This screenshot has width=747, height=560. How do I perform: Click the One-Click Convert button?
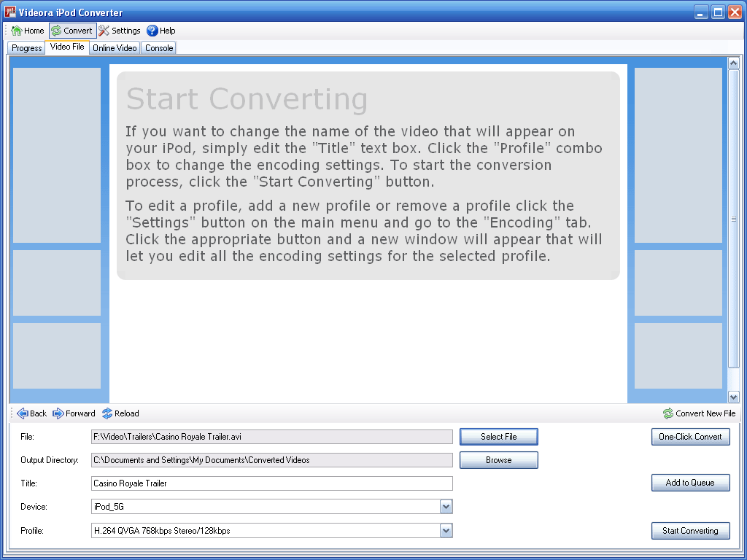[x=690, y=437]
